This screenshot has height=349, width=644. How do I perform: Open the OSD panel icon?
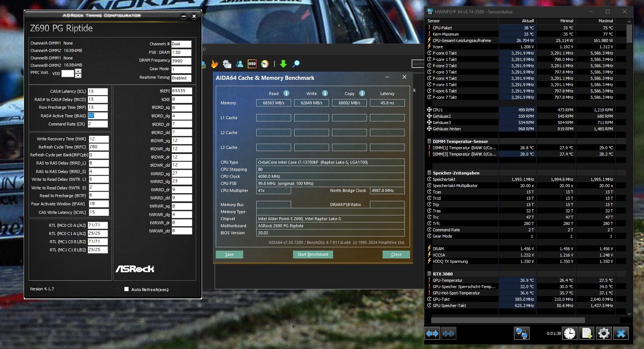(252, 64)
